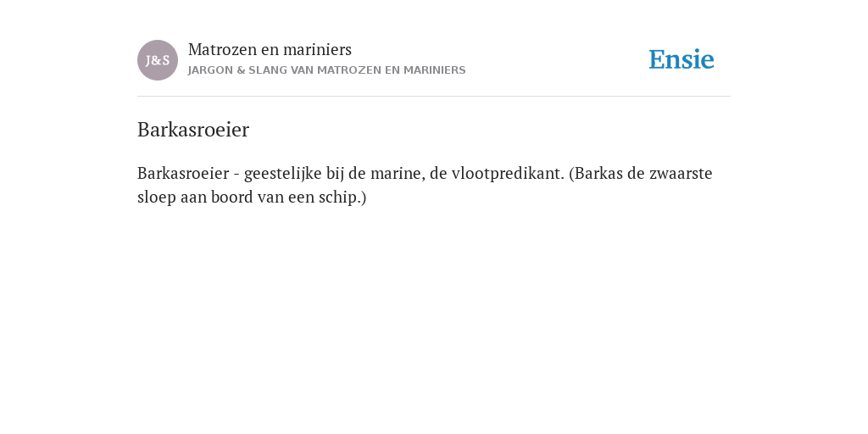Click the round J&S avatar icon
Image resolution: width=868 pixels, height=434 pixels.
click(158, 60)
